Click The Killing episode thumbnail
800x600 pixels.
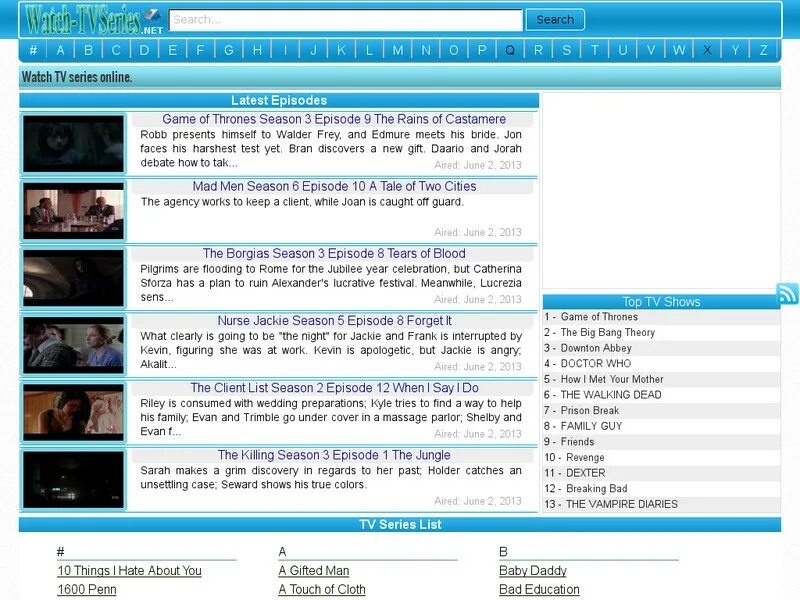[x=73, y=480]
